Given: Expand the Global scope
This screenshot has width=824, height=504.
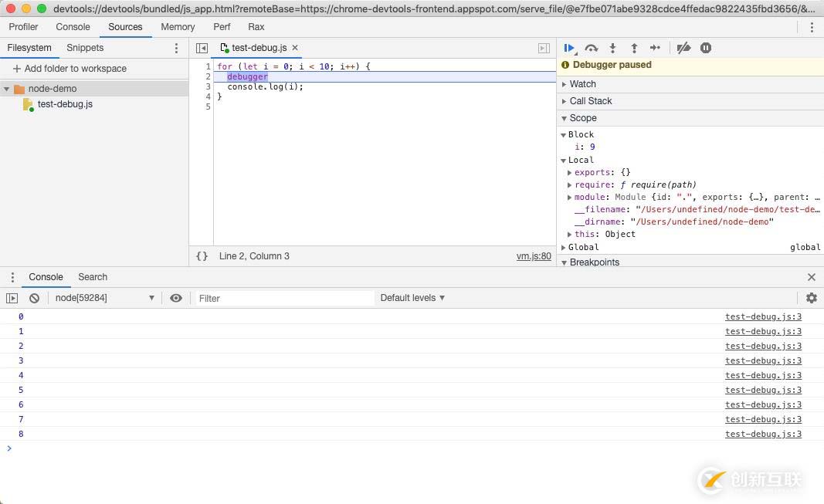Looking at the screenshot, I should point(563,247).
